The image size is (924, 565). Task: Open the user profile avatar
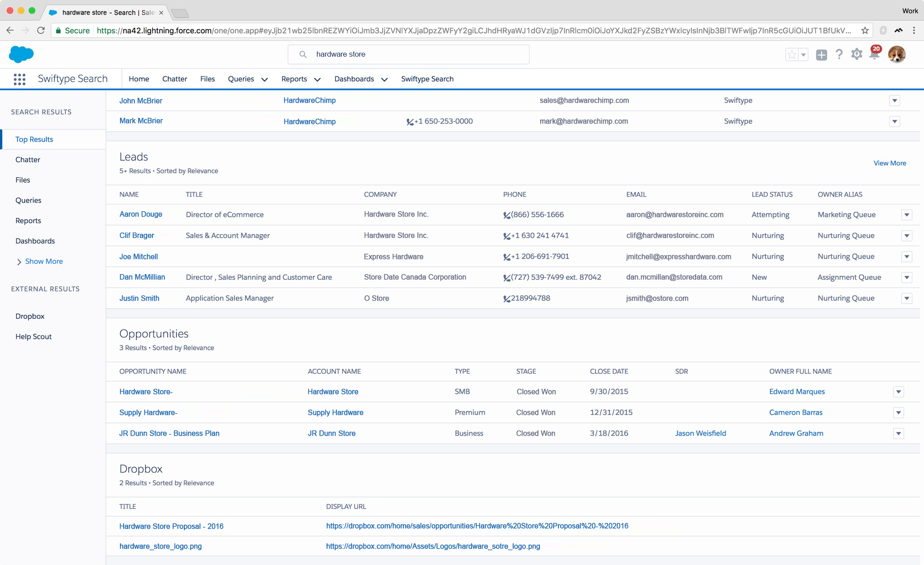(x=897, y=54)
